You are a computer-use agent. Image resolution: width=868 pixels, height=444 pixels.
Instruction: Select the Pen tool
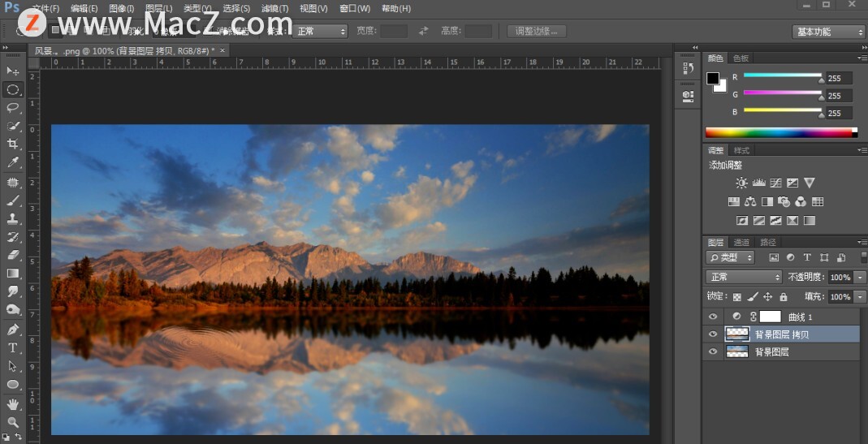tap(13, 330)
